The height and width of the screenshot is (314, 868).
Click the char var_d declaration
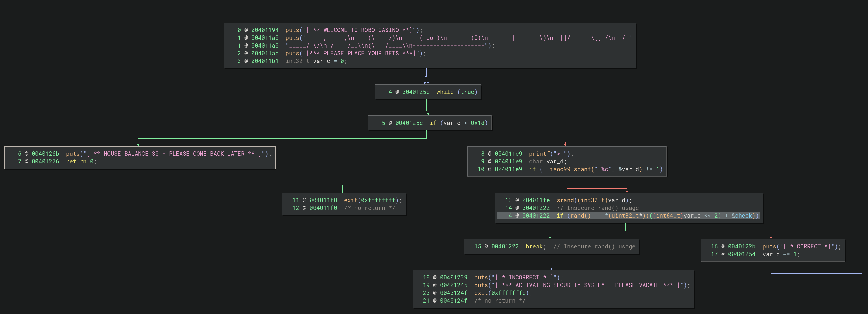click(x=548, y=161)
